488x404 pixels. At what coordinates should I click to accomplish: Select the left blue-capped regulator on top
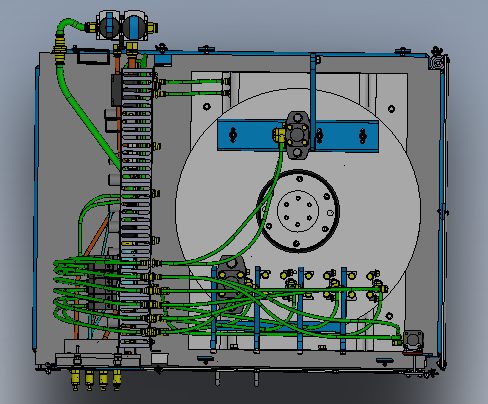[x=109, y=25]
